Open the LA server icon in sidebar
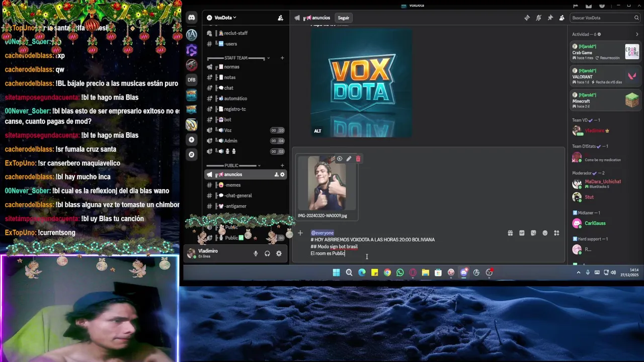Viewport: 644px width, 362px height. (x=192, y=35)
